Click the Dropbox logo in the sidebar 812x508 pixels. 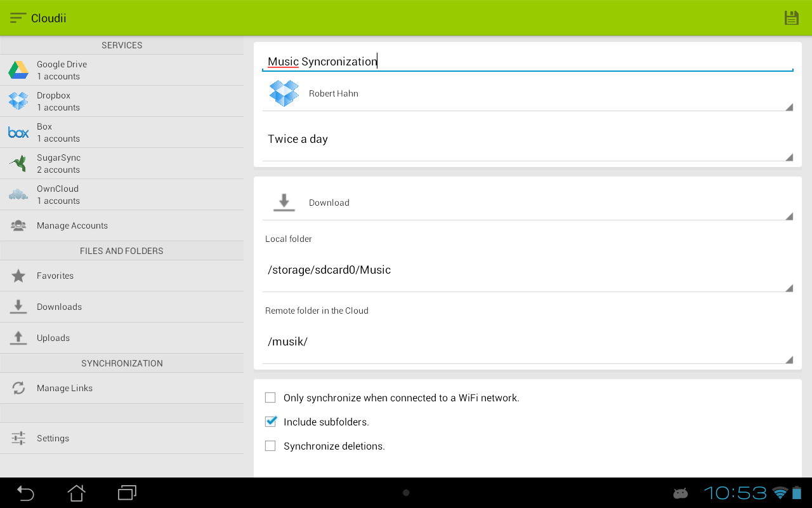pyautogui.click(x=18, y=101)
